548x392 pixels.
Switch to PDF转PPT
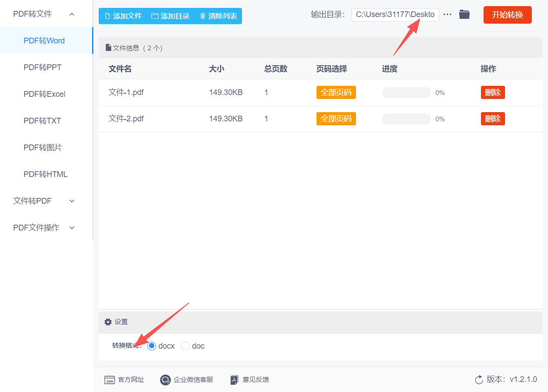(x=46, y=67)
